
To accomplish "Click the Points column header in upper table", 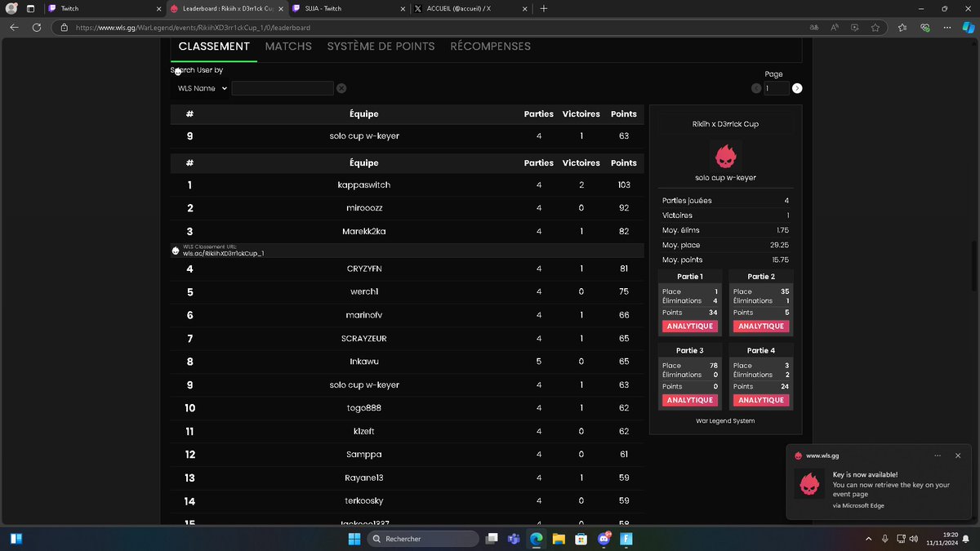I will 623,114.
